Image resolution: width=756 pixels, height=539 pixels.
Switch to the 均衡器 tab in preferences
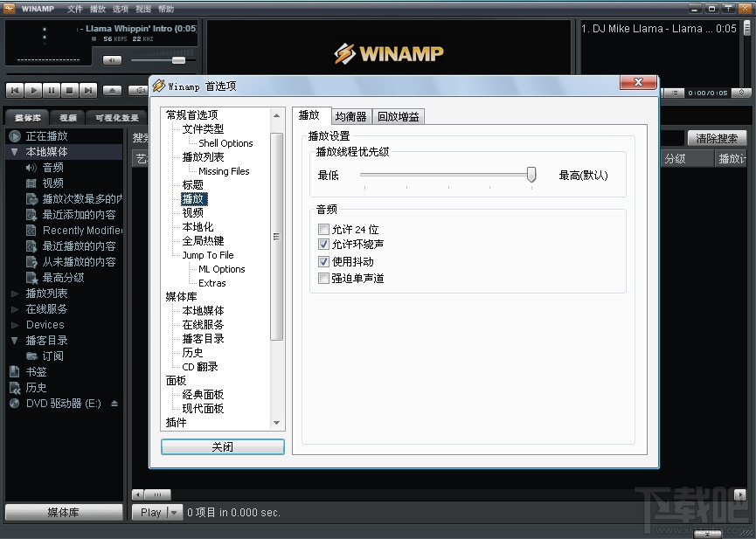(350, 115)
